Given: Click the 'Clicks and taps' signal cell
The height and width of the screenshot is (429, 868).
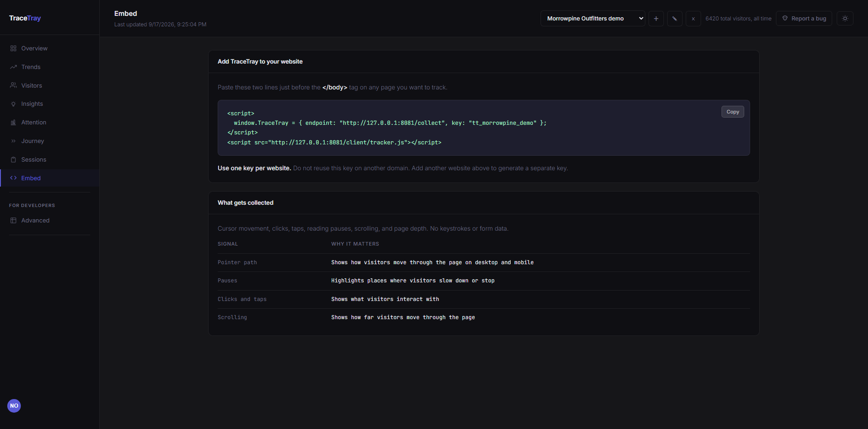Looking at the screenshot, I should point(242,299).
